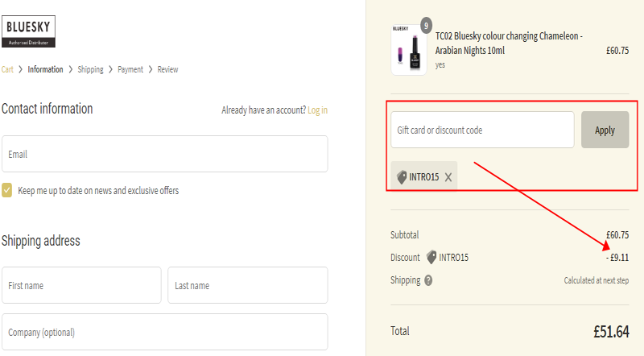
Task: Follow the Log in link
Action: pos(317,110)
